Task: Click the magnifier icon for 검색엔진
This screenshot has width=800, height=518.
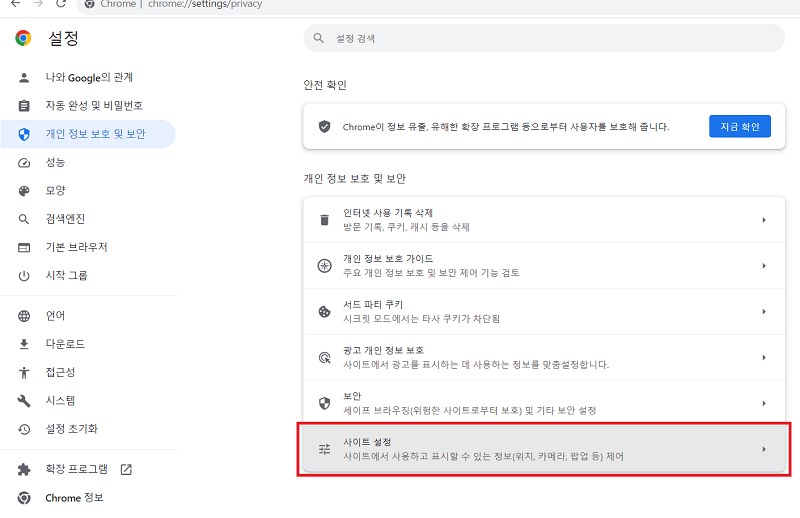Action: (x=24, y=219)
